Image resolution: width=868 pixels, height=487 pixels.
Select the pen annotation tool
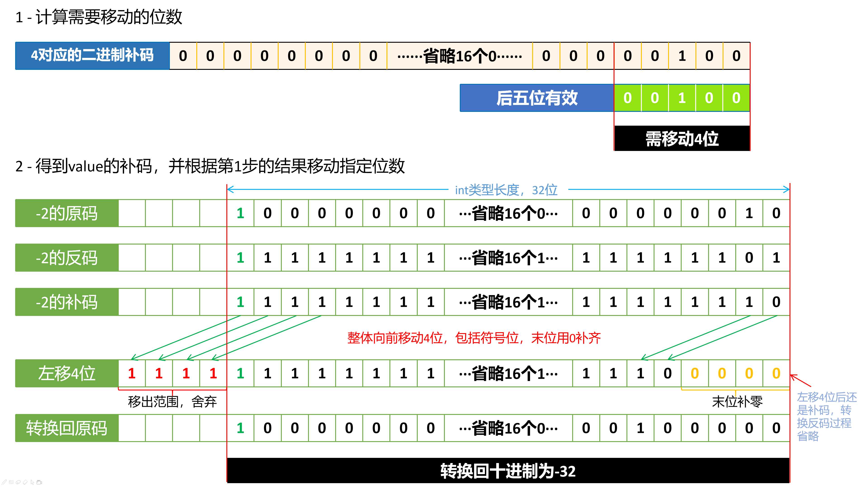pos(4,482)
